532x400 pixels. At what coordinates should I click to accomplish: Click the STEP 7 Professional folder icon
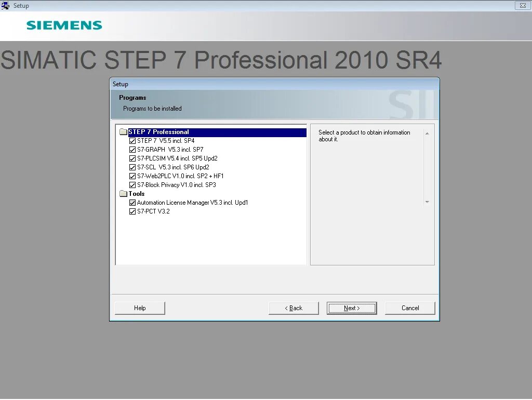point(124,132)
